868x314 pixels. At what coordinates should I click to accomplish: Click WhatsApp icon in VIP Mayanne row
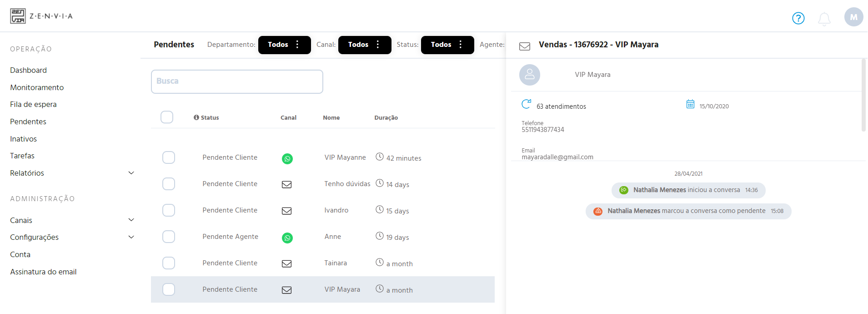coord(287,159)
